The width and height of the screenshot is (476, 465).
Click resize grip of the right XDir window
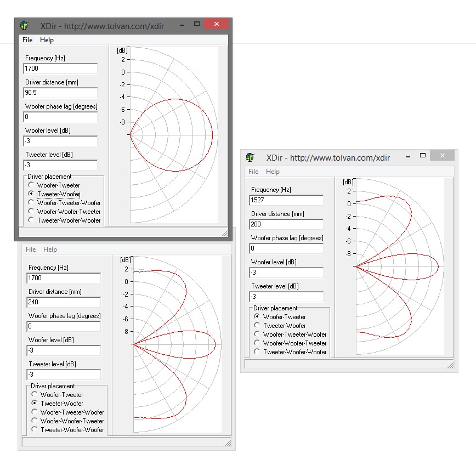coord(451,365)
